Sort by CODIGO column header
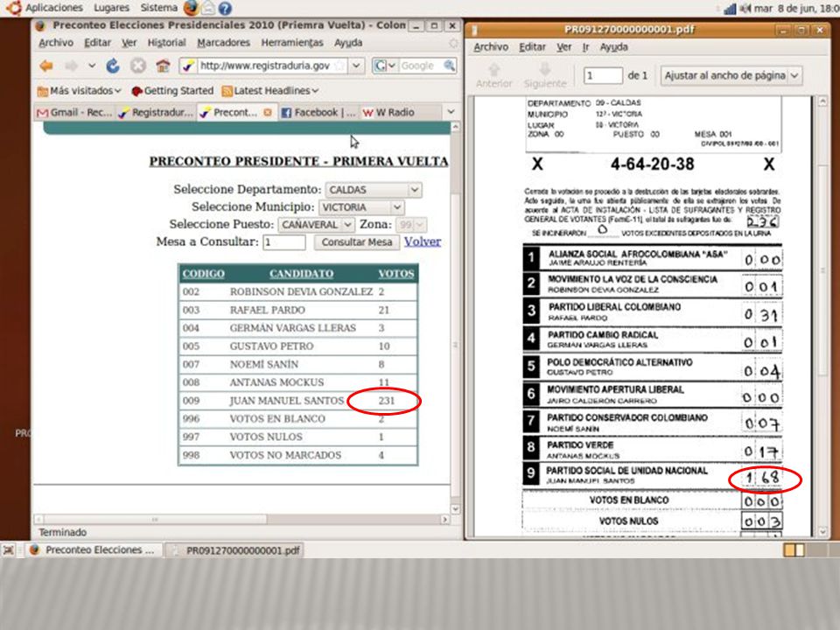Viewport: 840px width, 630px height. pyautogui.click(x=204, y=274)
